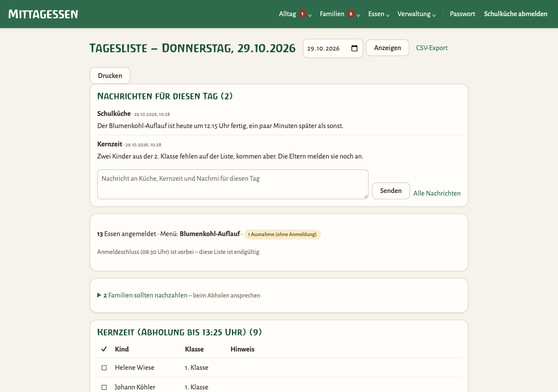Send the message with Senden button
Viewport: 558px width, 392px height.
[x=391, y=191]
